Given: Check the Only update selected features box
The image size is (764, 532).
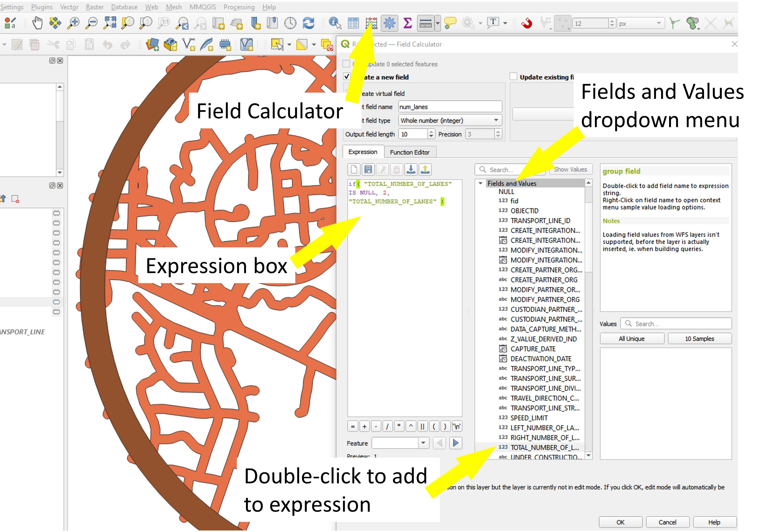Looking at the screenshot, I should (x=346, y=64).
